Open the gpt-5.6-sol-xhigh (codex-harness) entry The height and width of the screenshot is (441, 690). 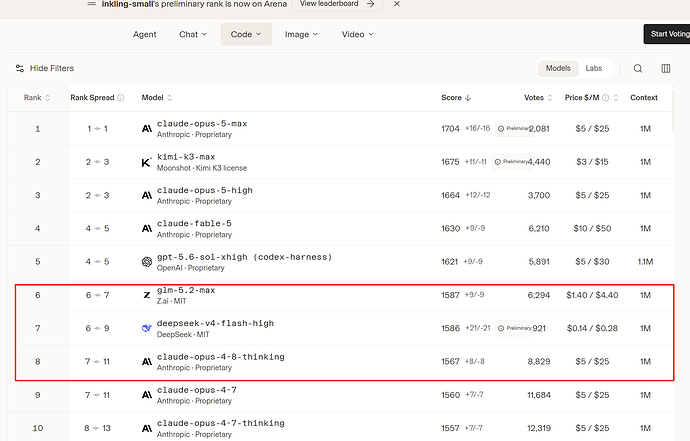click(244, 257)
